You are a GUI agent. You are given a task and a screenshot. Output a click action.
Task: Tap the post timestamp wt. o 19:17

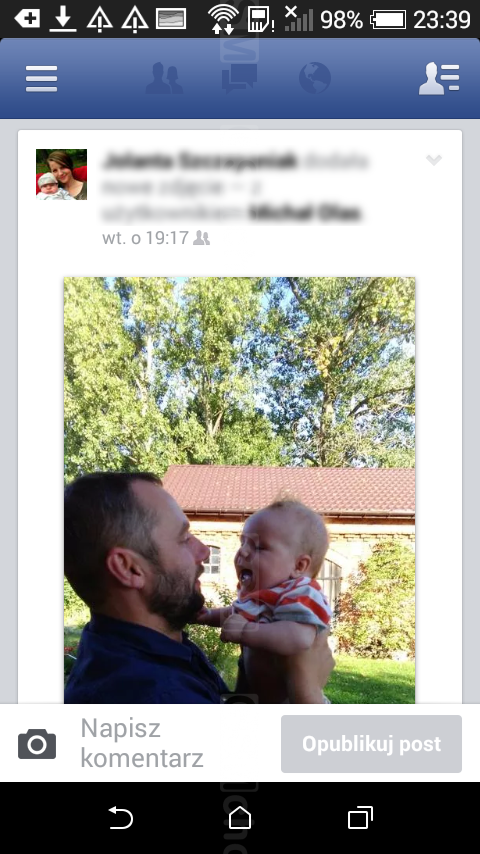point(145,238)
